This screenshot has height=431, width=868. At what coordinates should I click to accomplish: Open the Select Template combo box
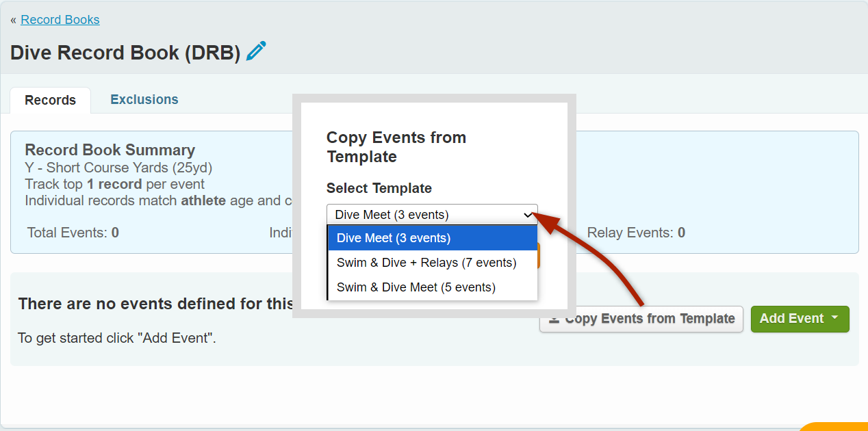(432, 214)
